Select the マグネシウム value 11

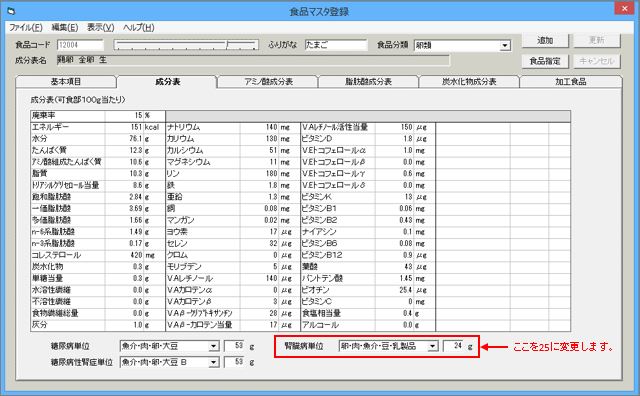click(259, 162)
